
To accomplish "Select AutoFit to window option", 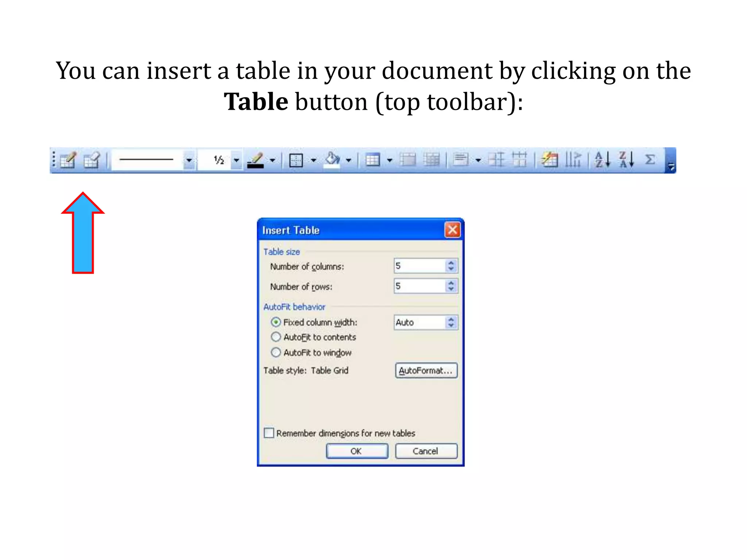I will pyautogui.click(x=276, y=353).
